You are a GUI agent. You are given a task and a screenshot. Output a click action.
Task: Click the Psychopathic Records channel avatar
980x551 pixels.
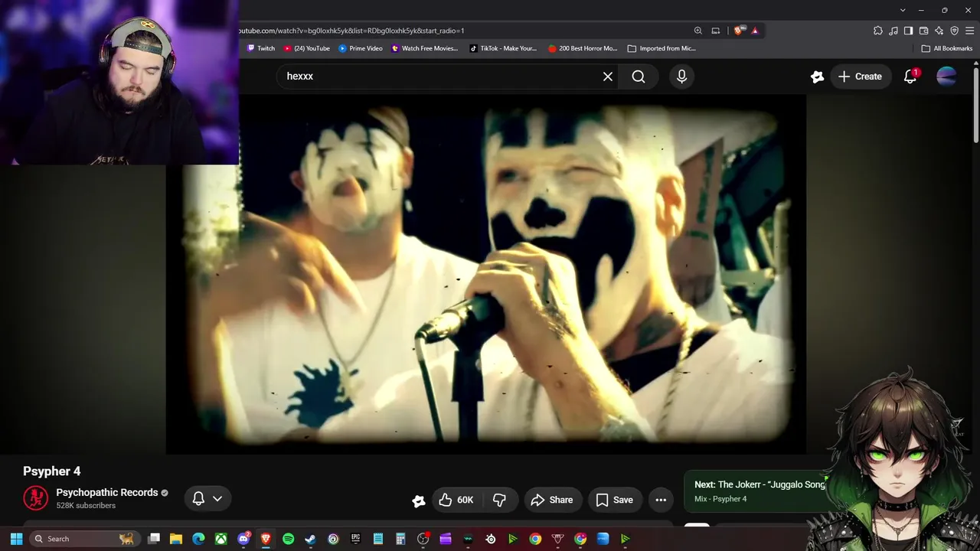(x=35, y=498)
